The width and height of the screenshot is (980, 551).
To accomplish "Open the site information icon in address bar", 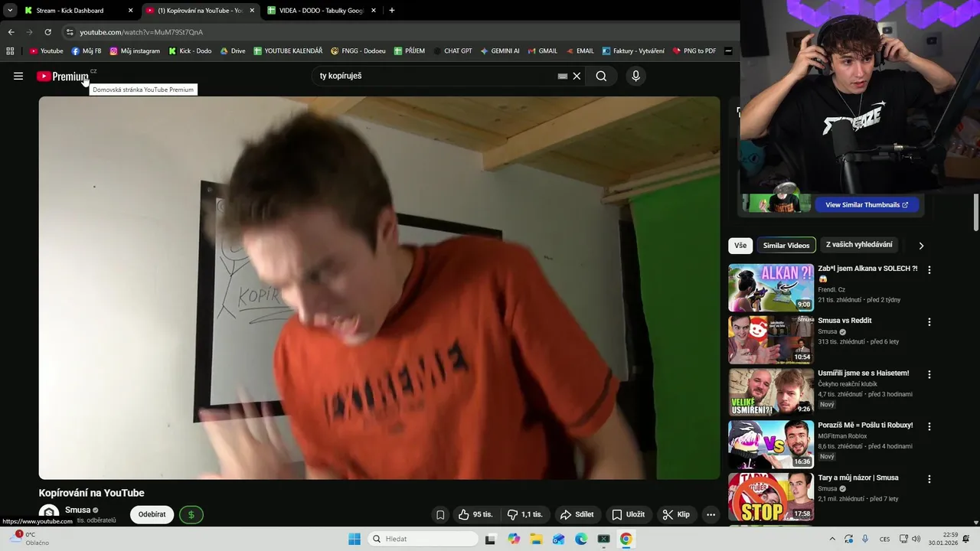I will tap(70, 32).
